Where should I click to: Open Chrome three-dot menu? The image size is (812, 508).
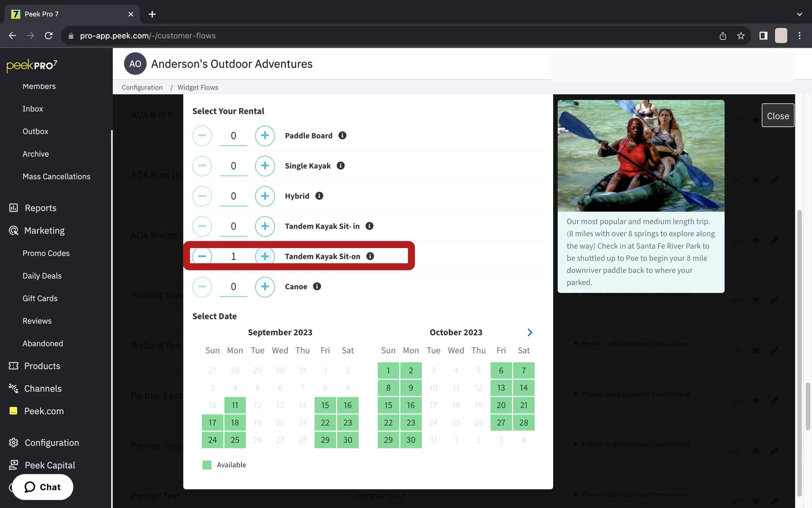point(799,36)
